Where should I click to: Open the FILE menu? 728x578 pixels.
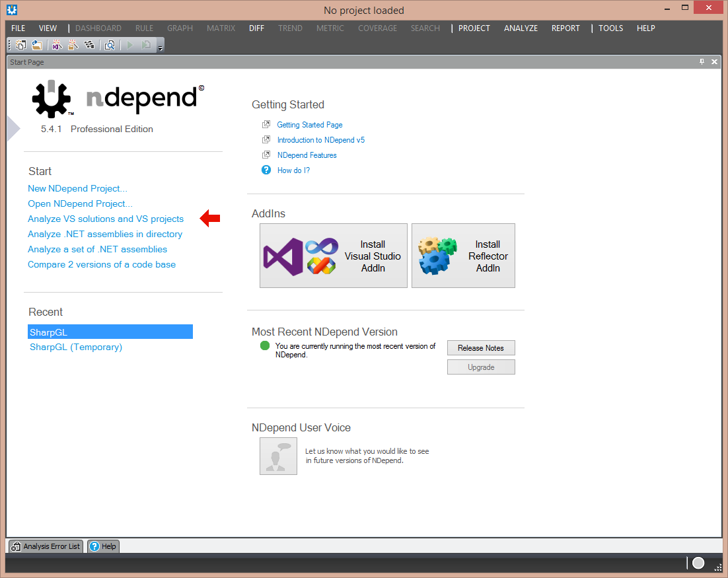(x=18, y=28)
